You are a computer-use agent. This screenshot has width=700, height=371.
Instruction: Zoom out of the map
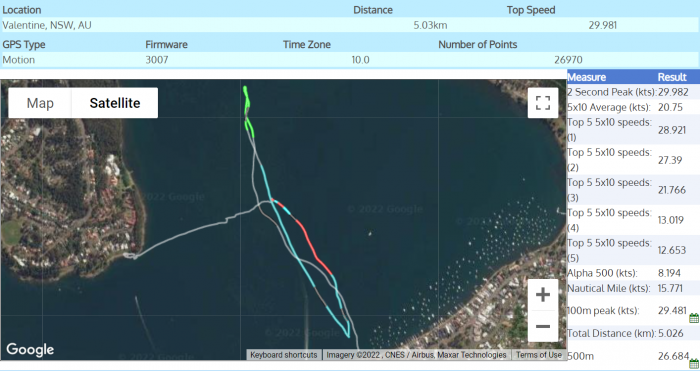tap(542, 326)
